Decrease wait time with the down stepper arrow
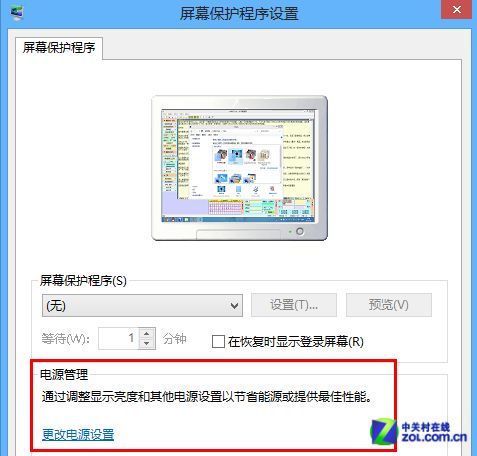Screen dimensions: 477x456 (x=147, y=344)
